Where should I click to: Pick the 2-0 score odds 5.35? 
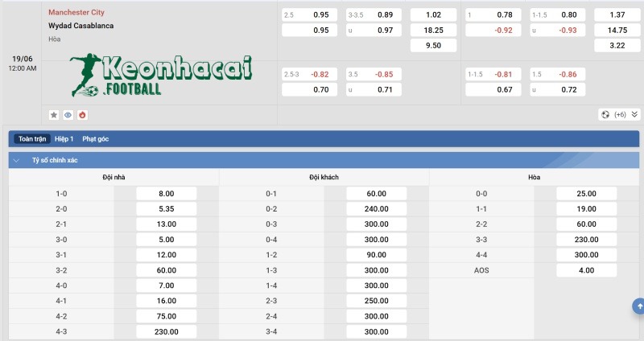coord(167,208)
